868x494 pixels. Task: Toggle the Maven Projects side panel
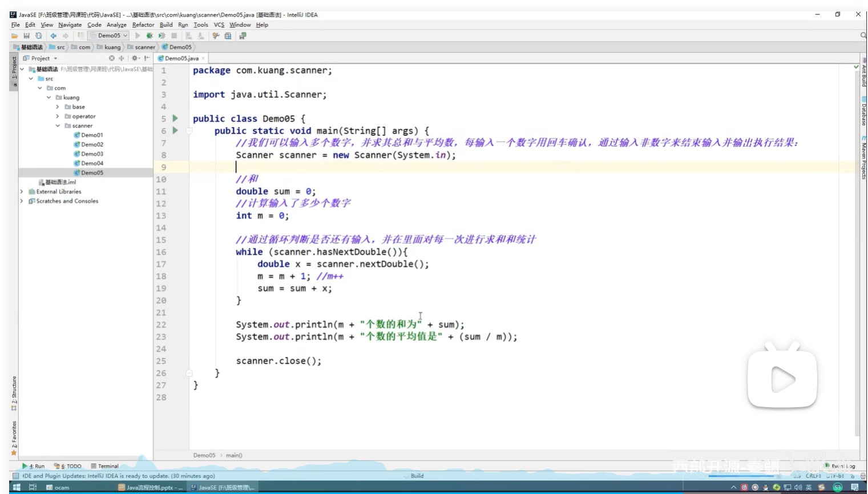point(863,158)
